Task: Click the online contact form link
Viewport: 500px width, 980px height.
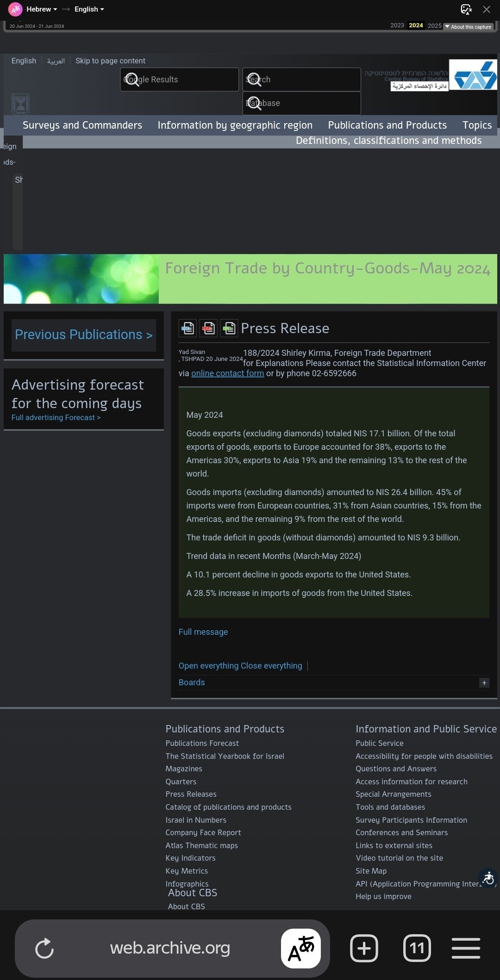Action: coord(227,373)
